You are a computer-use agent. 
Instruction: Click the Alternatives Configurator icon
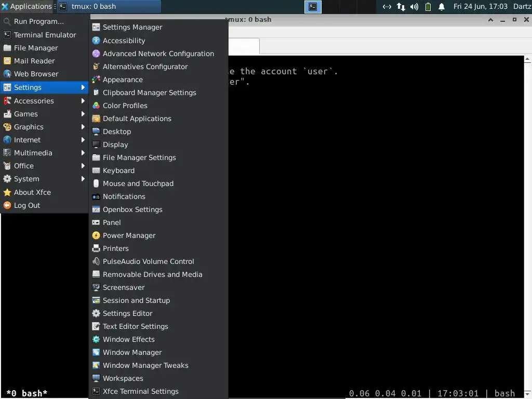tap(96, 66)
